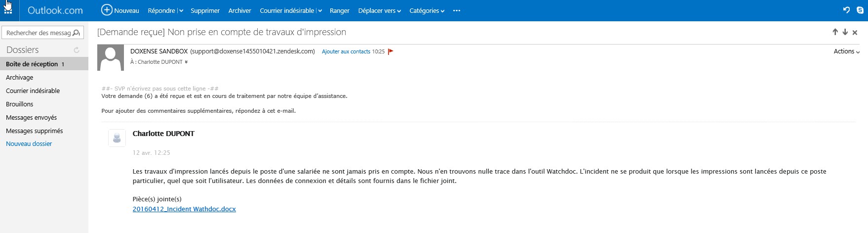Open the Déplacer vers dropdown
The height and width of the screenshot is (233, 868).
pos(379,11)
